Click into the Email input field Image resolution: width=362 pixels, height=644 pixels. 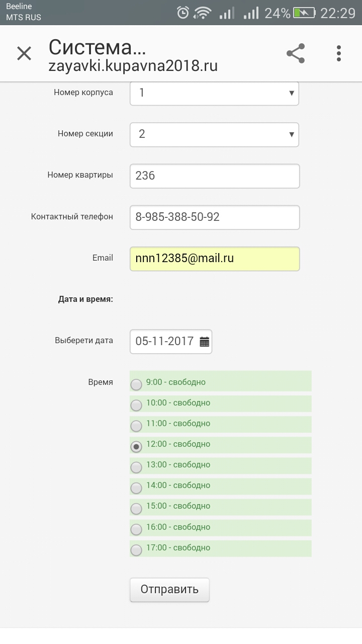[x=215, y=259]
